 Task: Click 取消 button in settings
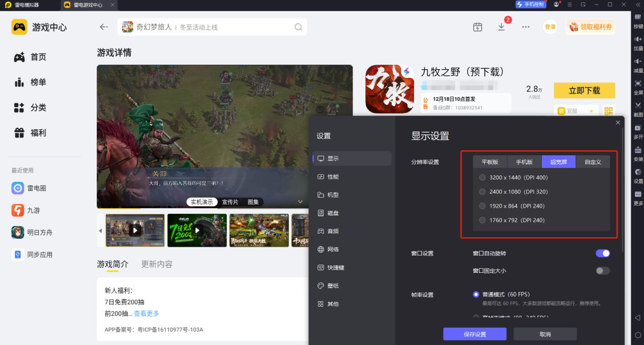545,334
